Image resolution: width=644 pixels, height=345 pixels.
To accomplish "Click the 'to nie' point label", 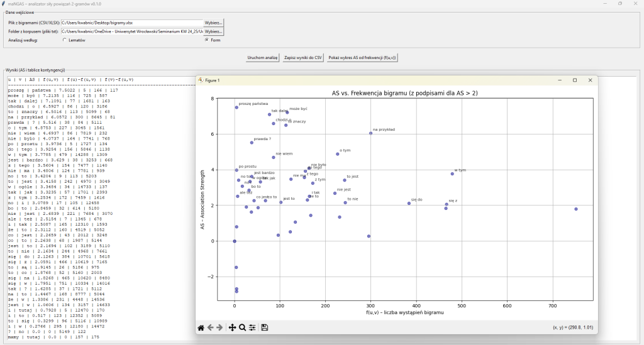I will pos(352,199).
